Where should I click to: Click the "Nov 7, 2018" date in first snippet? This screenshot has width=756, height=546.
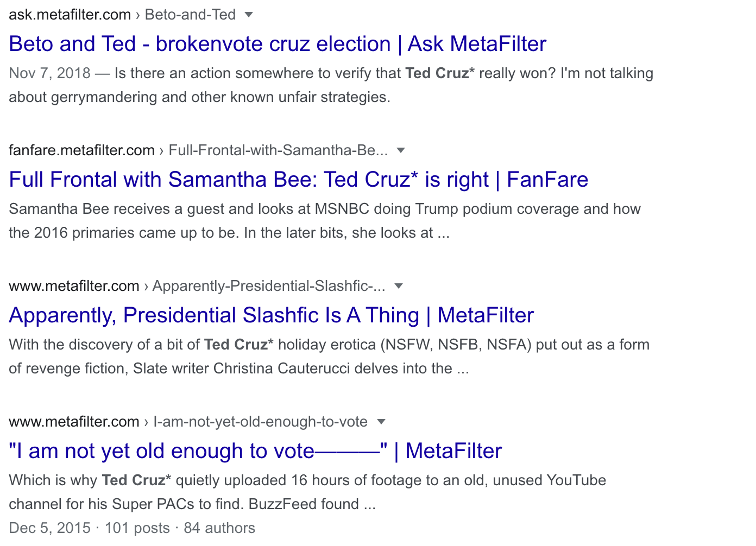[49, 73]
